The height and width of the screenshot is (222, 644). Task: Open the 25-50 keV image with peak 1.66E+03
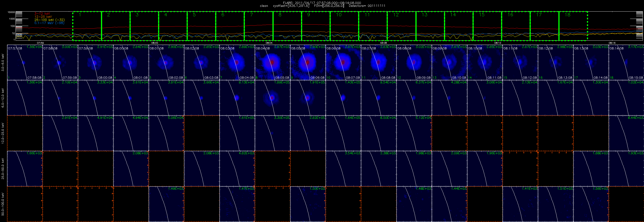coord(25,169)
